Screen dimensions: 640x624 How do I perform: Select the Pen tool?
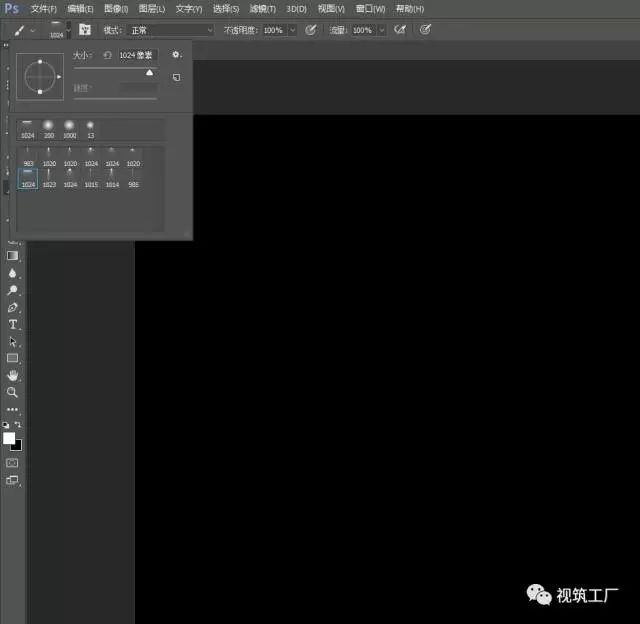(x=12, y=307)
